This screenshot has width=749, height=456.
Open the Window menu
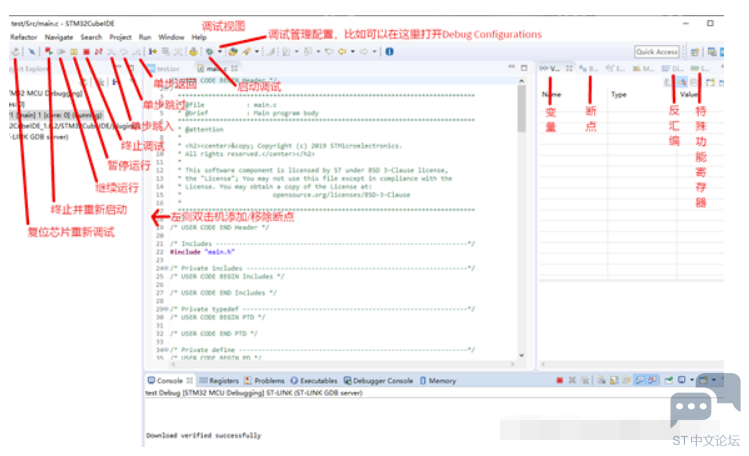171,37
